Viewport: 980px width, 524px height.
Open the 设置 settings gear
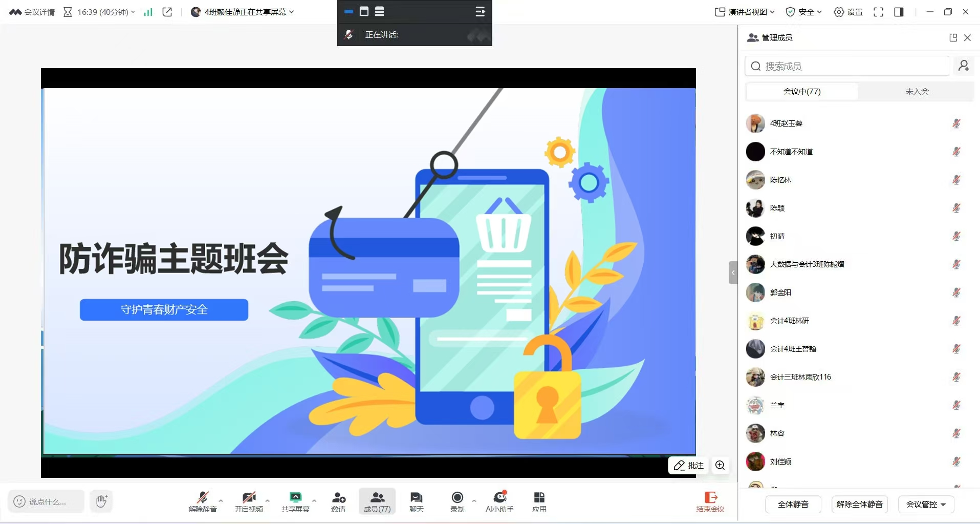(847, 11)
